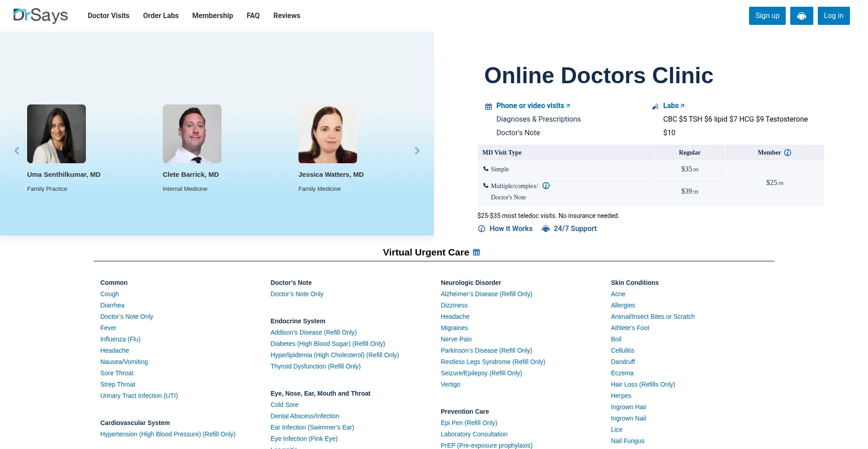Select Acne under Skin Conditions
This screenshot has height=449, width=868.
[x=618, y=294]
